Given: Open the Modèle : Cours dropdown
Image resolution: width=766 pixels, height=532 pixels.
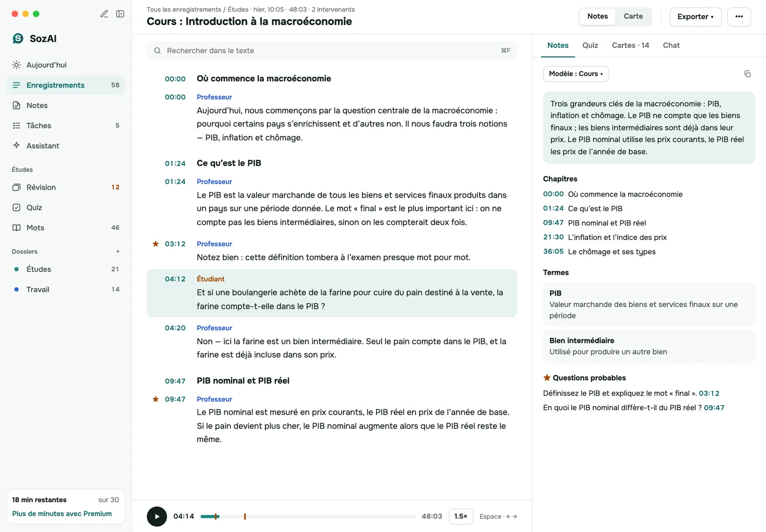Looking at the screenshot, I should pos(576,74).
